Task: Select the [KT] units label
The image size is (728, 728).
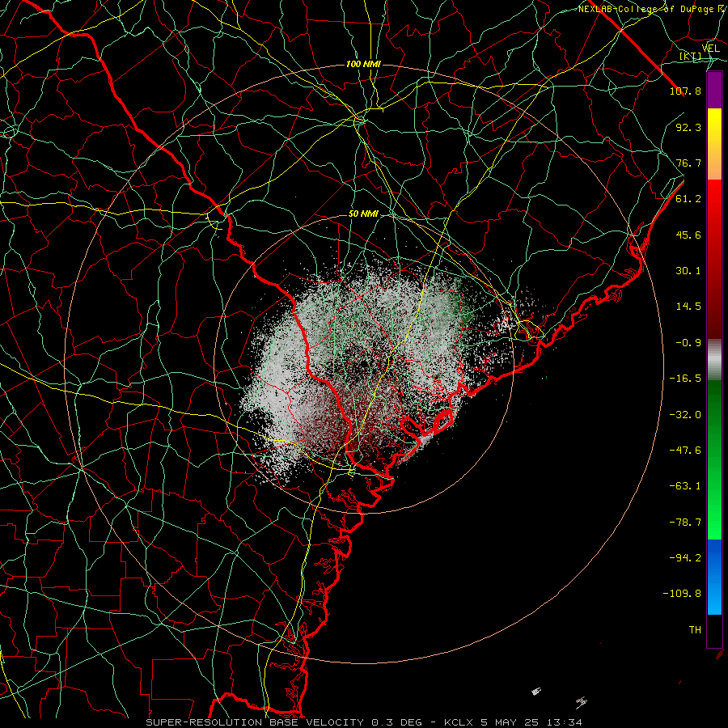Action: 691,57
